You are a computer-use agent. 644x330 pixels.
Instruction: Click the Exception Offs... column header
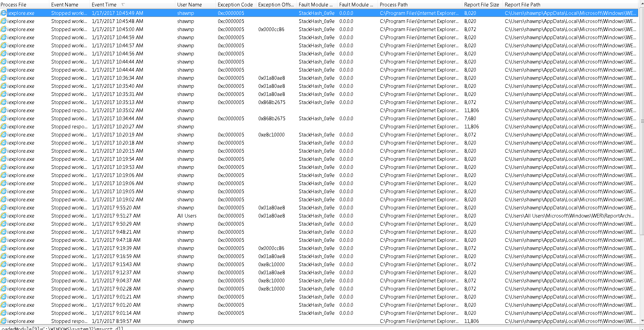276,4
